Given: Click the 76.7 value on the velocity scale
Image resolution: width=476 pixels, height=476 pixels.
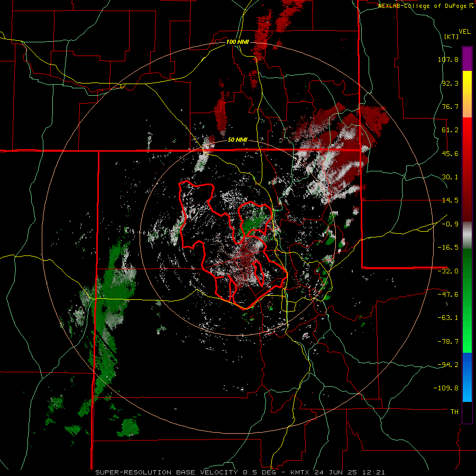Looking at the screenshot, I should (x=450, y=106).
